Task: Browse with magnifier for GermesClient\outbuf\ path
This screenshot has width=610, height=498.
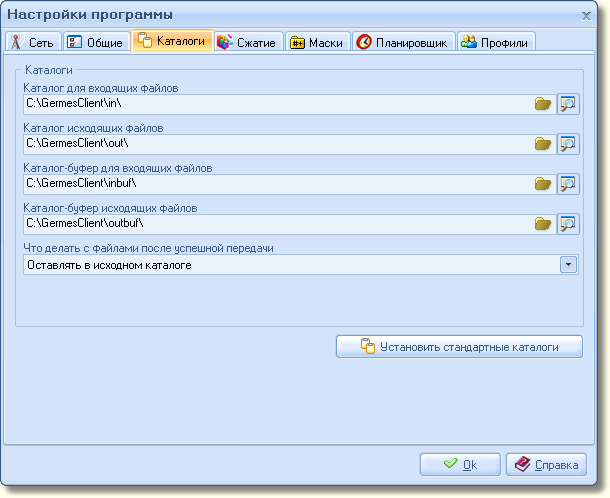Action: 568,224
